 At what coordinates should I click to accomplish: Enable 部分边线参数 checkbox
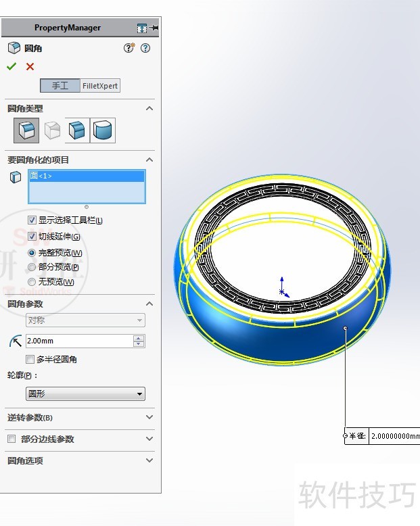point(11,439)
